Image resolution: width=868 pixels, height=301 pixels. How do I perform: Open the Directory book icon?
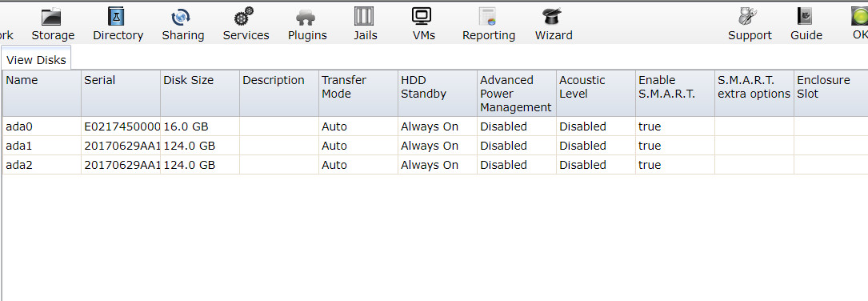coord(117,17)
